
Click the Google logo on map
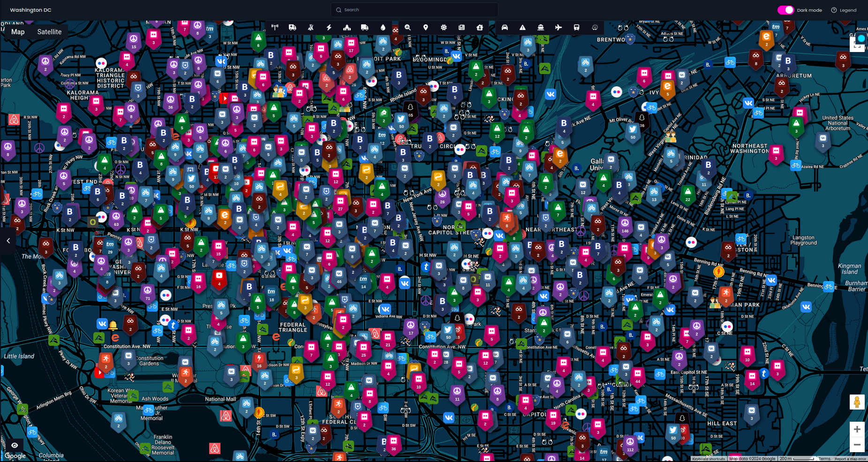(15, 456)
